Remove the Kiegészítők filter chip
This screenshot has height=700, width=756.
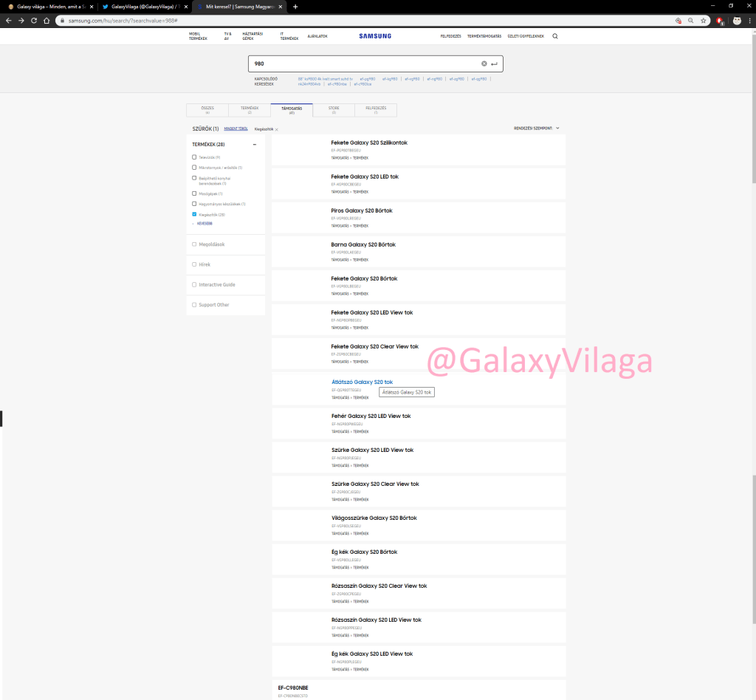coord(276,129)
